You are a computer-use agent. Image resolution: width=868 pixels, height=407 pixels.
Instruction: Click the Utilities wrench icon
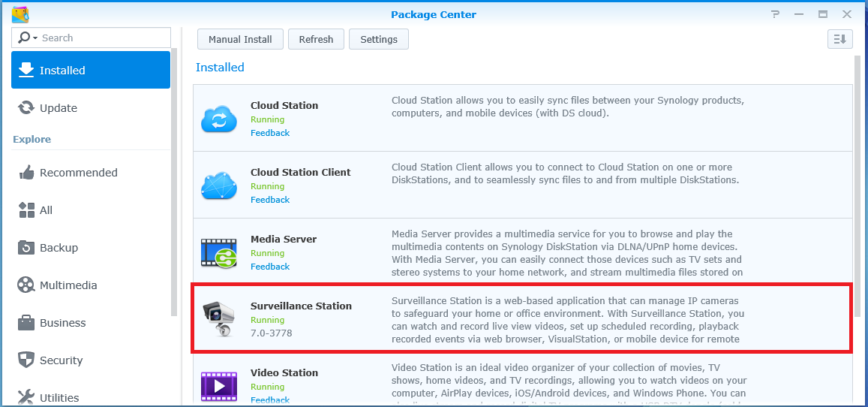(x=26, y=397)
